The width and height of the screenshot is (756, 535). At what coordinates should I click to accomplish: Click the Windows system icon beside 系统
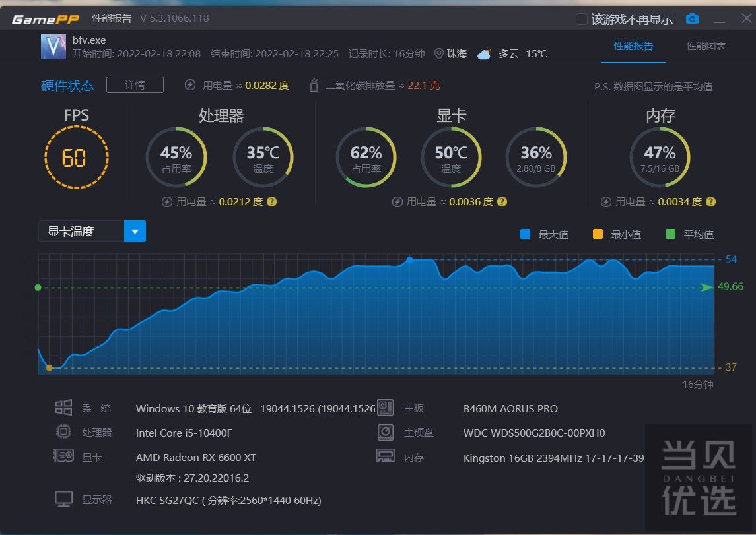pyautogui.click(x=63, y=408)
